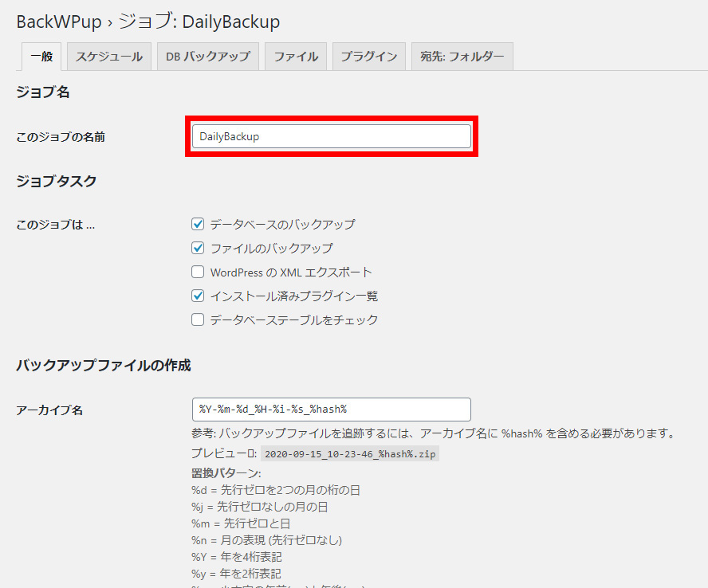Click the バックアップファイルの作成 section heading
Screen dimensions: 708x588
(x=104, y=366)
